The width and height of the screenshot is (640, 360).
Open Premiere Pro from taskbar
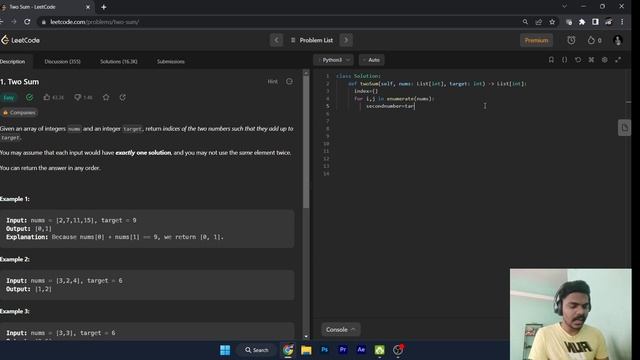(343, 350)
